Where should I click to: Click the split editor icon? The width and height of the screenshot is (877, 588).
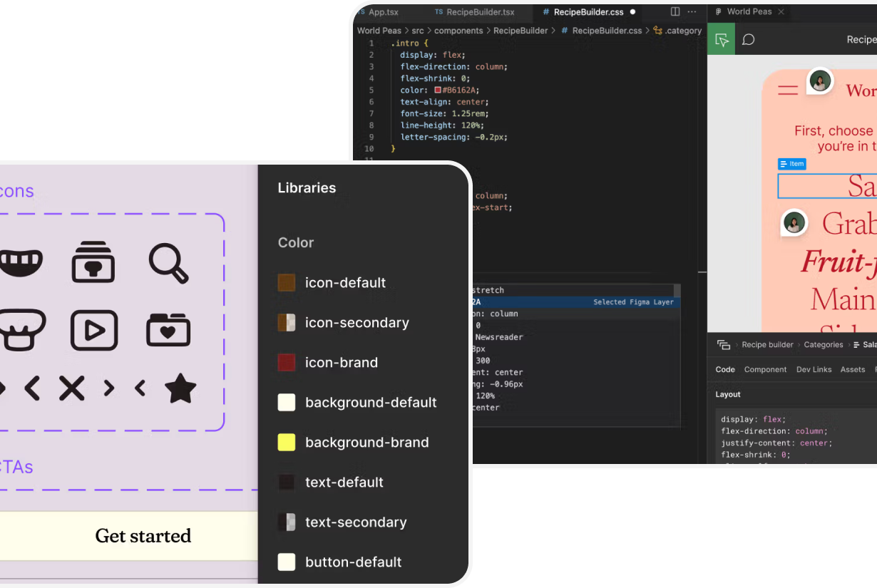click(x=675, y=12)
